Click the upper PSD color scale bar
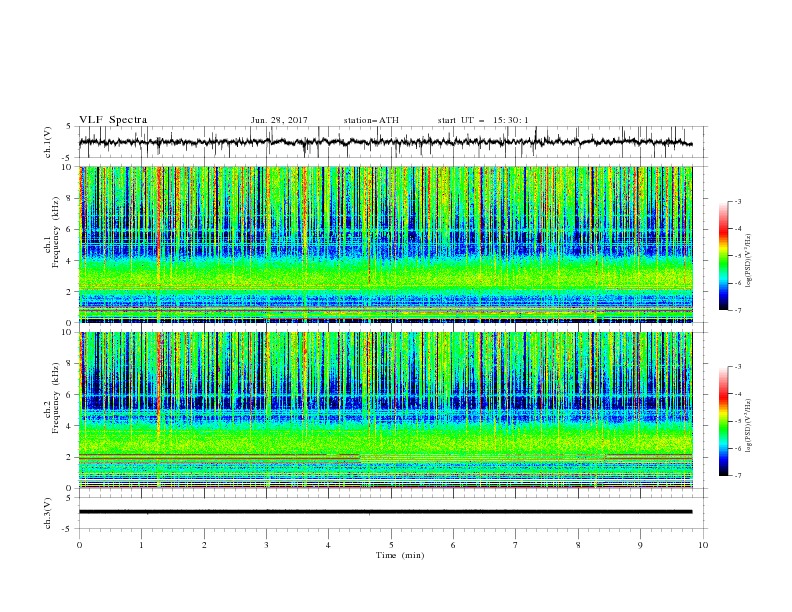The image size is (792, 612). coord(723,256)
